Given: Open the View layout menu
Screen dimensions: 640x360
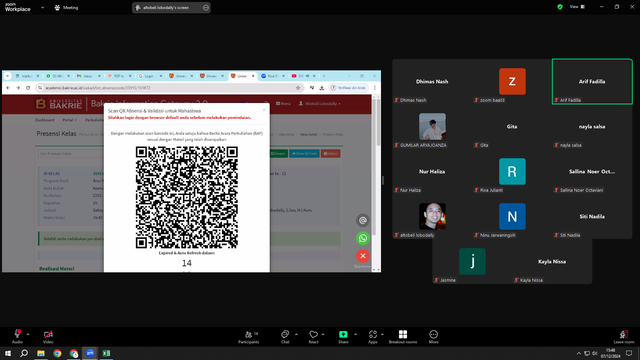Looking at the screenshot, I should (577, 7).
